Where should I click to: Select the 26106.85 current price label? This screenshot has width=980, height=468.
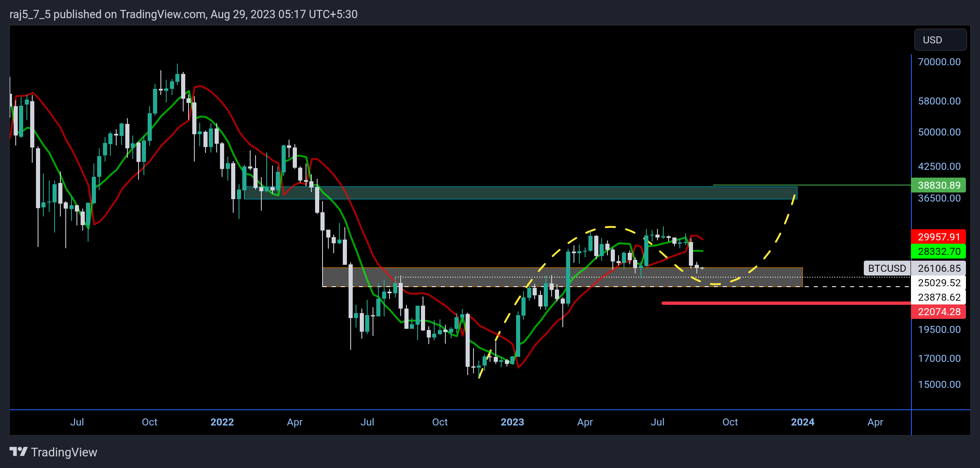tap(938, 268)
